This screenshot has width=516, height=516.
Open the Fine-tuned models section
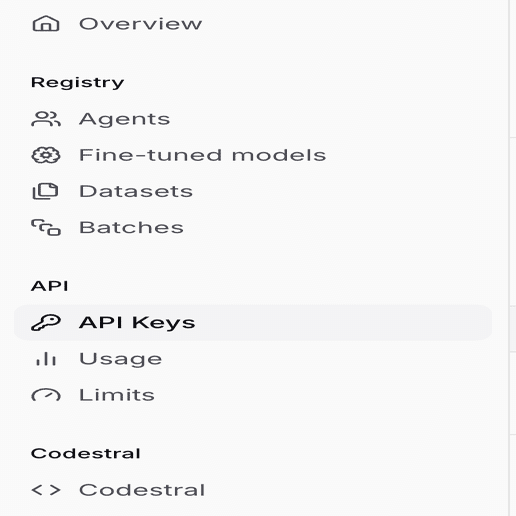point(202,155)
